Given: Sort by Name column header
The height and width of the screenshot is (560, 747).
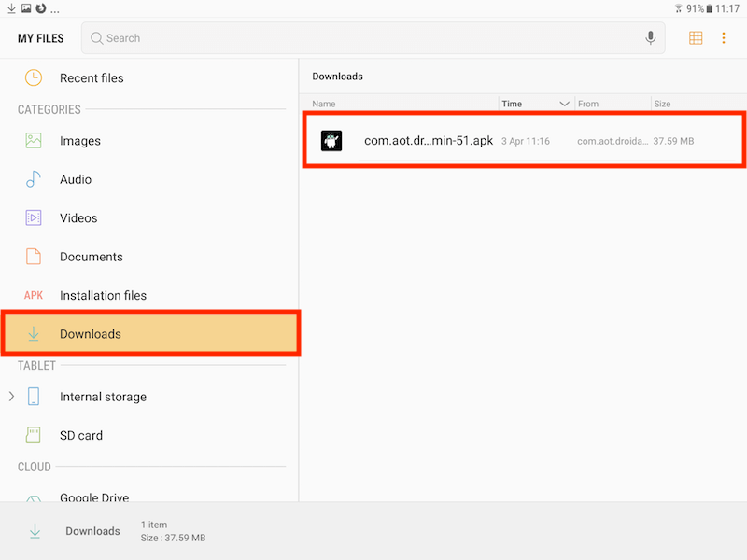Looking at the screenshot, I should 323,104.
